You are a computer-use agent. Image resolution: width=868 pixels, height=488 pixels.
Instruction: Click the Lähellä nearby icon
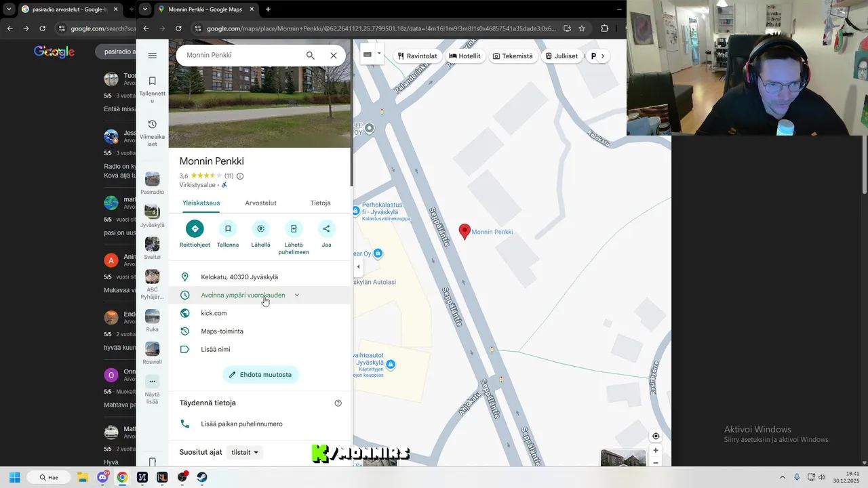point(260,228)
